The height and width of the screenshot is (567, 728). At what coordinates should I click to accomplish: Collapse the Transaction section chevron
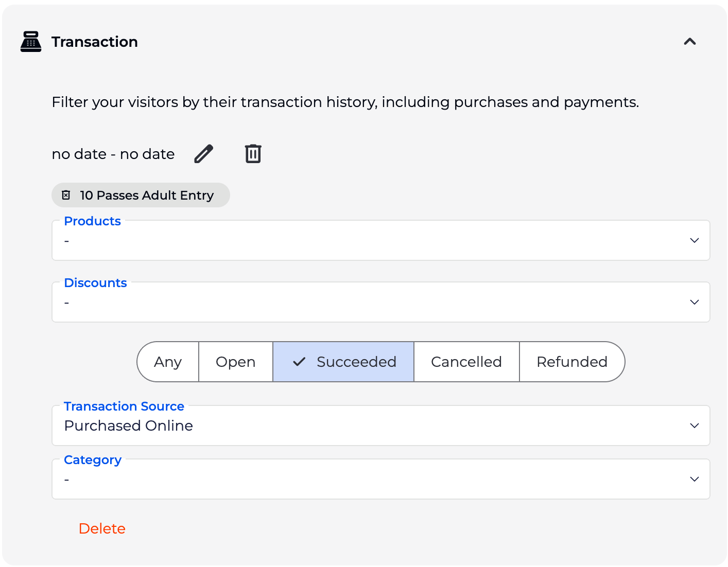coord(689,42)
